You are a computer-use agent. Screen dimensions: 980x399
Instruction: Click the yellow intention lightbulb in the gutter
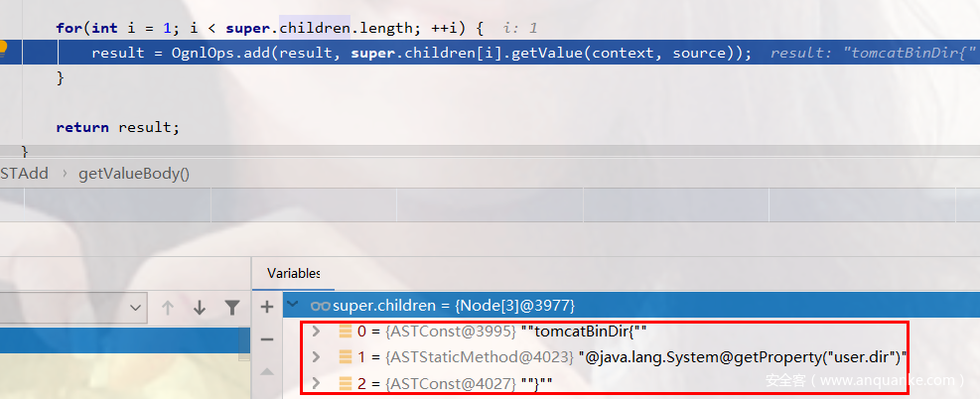pos(4,48)
